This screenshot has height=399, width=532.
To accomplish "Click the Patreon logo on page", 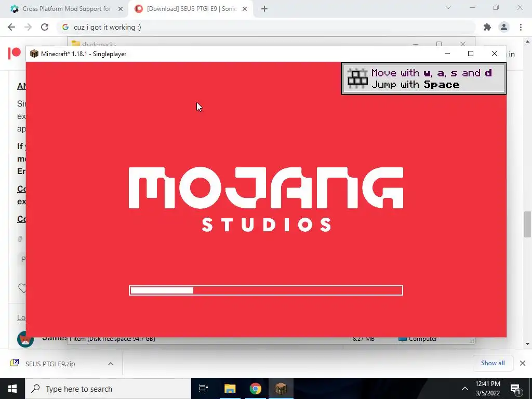I will [x=14, y=54].
